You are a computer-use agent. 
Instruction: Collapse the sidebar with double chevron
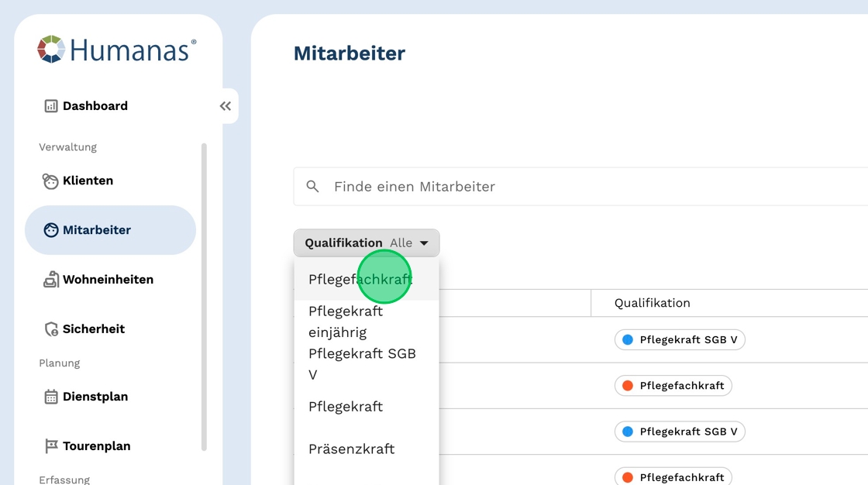(226, 106)
